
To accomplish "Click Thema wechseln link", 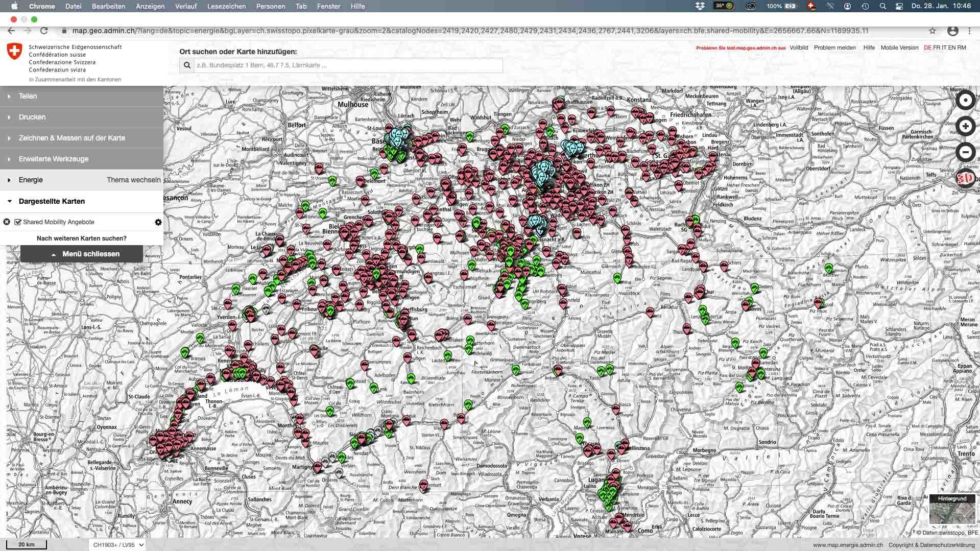I will [x=134, y=180].
